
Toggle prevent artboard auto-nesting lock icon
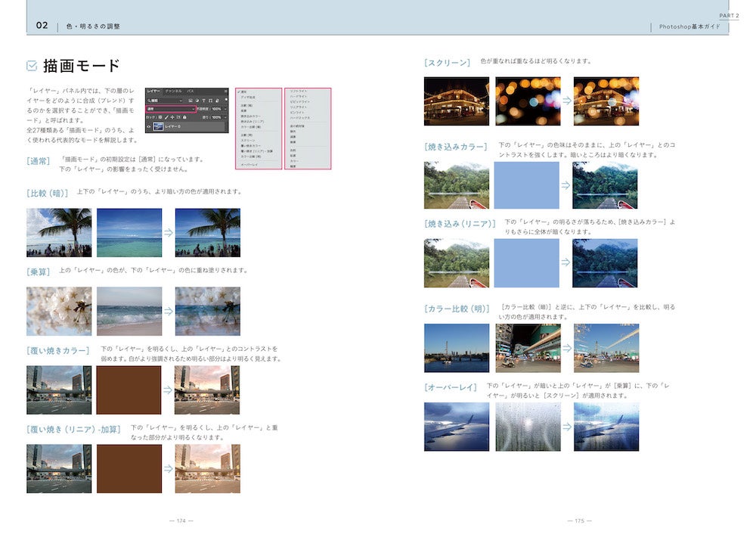[178, 117]
